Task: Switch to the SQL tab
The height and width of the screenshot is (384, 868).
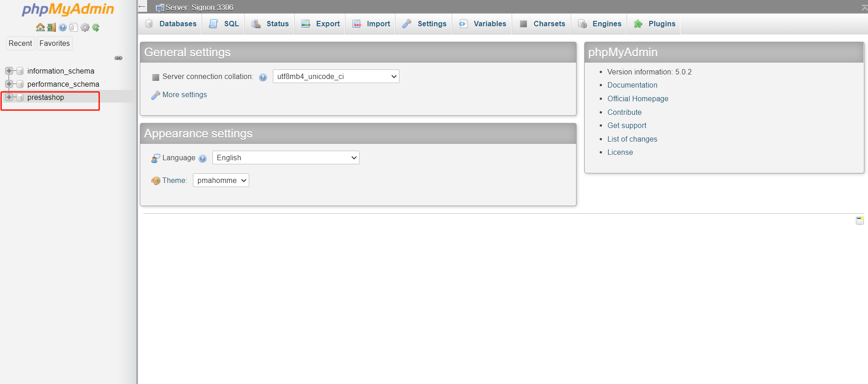Action: tap(224, 24)
